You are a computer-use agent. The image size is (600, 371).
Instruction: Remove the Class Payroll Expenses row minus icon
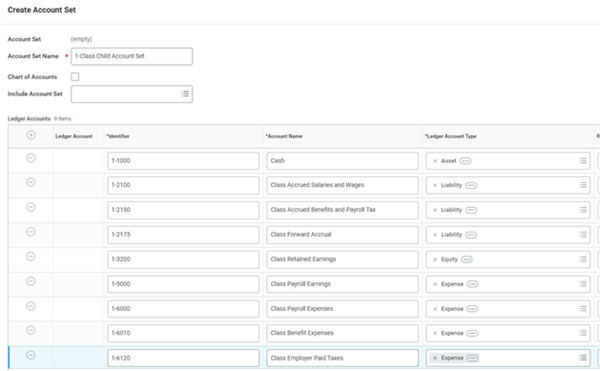(31, 306)
